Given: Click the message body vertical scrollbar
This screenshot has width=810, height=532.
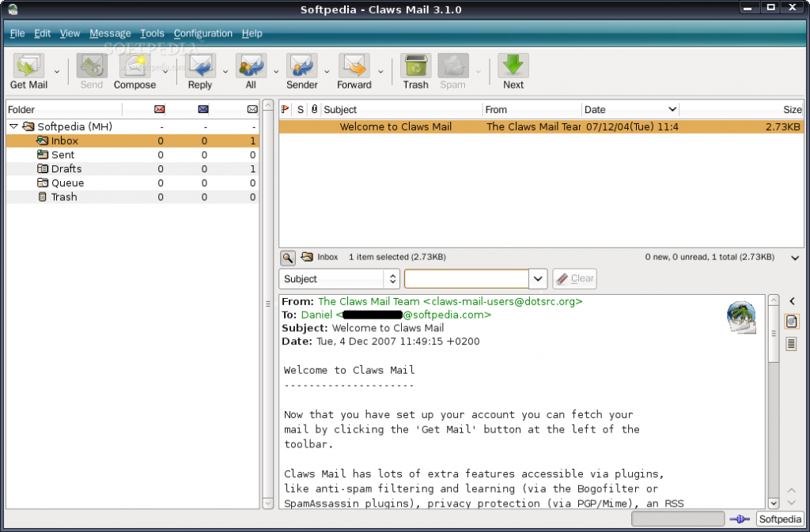Looking at the screenshot, I should pos(774,402).
